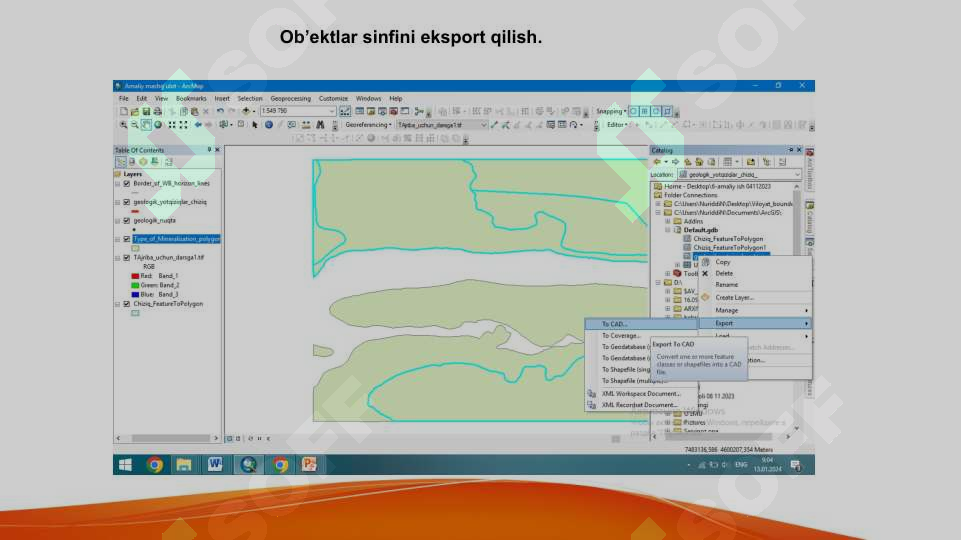Click Table Of Contents horizontal scrollbar
The height and width of the screenshot is (540, 961).
[x=167, y=438]
